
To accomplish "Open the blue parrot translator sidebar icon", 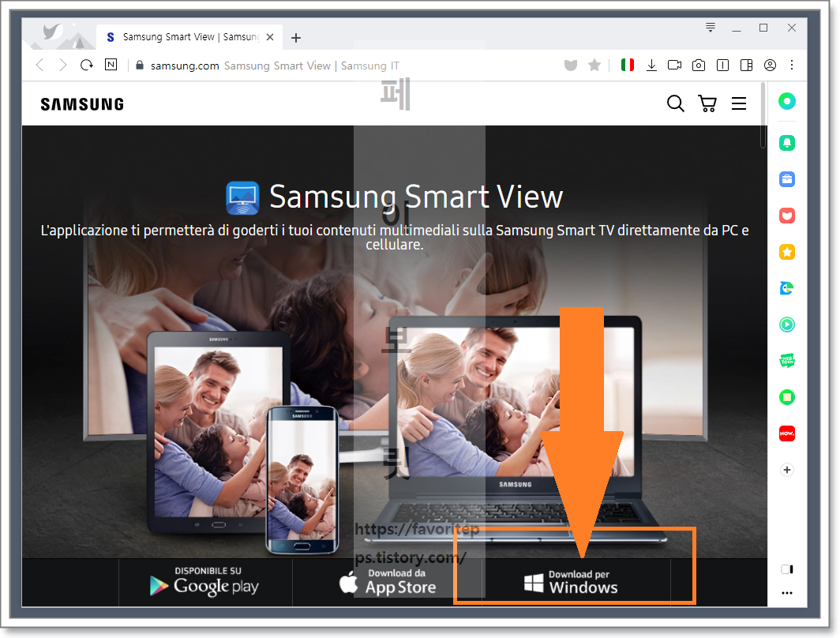I will coord(786,288).
